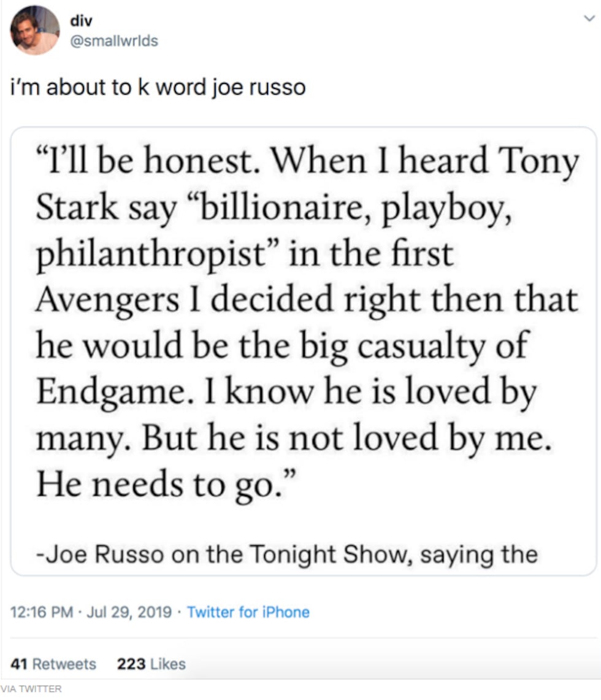Click the profile avatar of div
Screen dimensions: 601x700
coord(35,31)
